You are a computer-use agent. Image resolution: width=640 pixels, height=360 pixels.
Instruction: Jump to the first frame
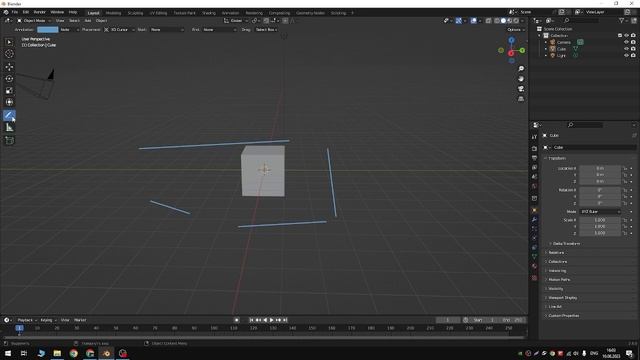click(x=251, y=320)
